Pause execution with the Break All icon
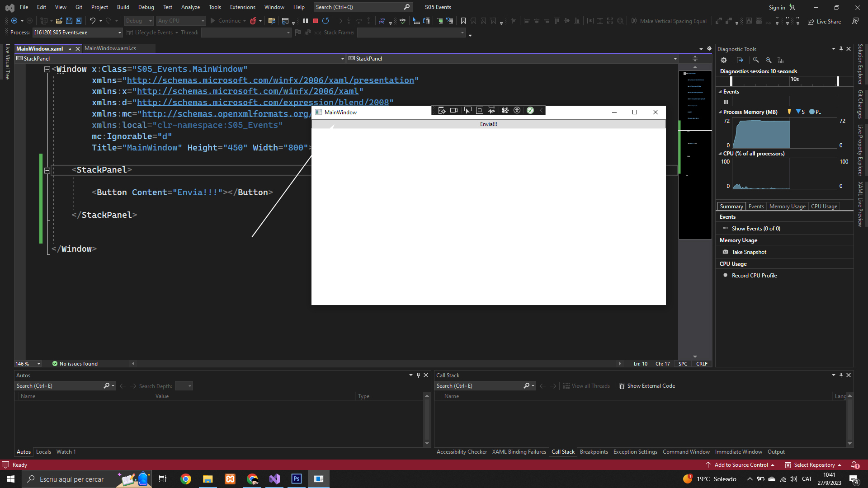 (306, 21)
